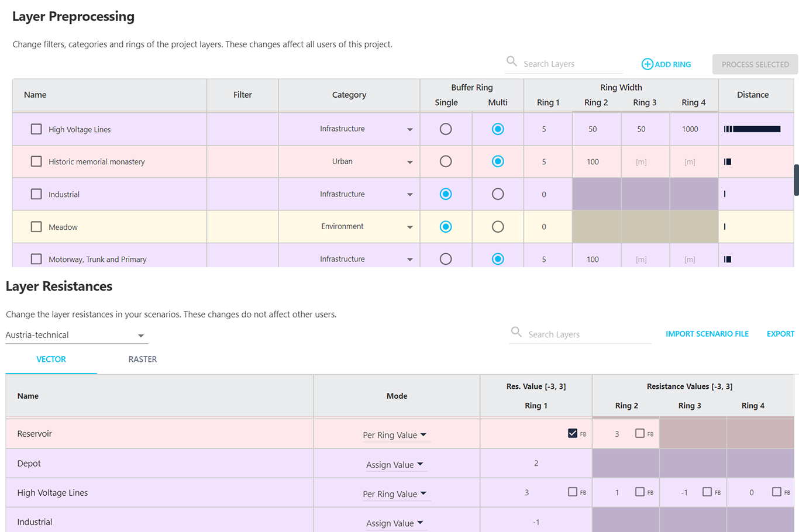This screenshot has width=799, height=532.
Task: Select the checkbox for Meadow layer
Action: tap(36, 227)
